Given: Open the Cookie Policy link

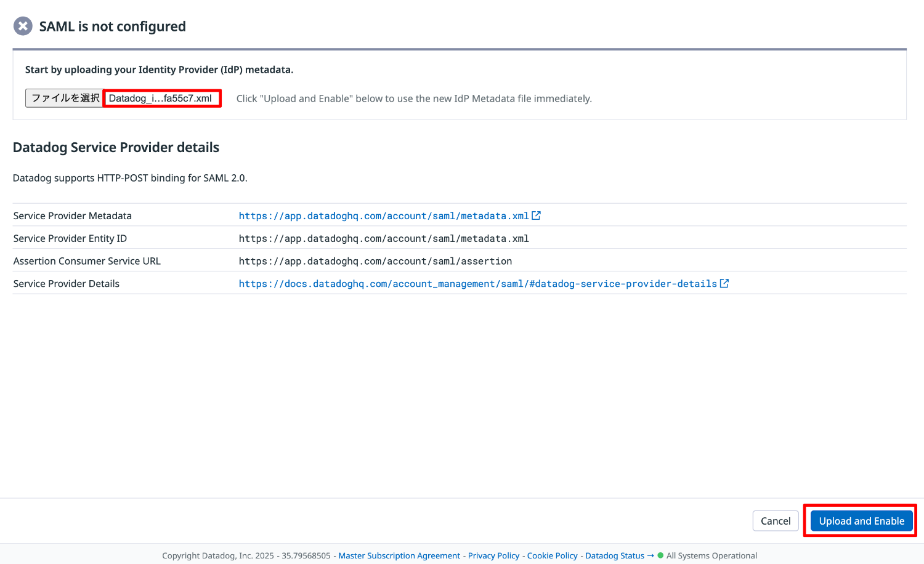Looking at the screenshot, I should (x=552, y=555).
